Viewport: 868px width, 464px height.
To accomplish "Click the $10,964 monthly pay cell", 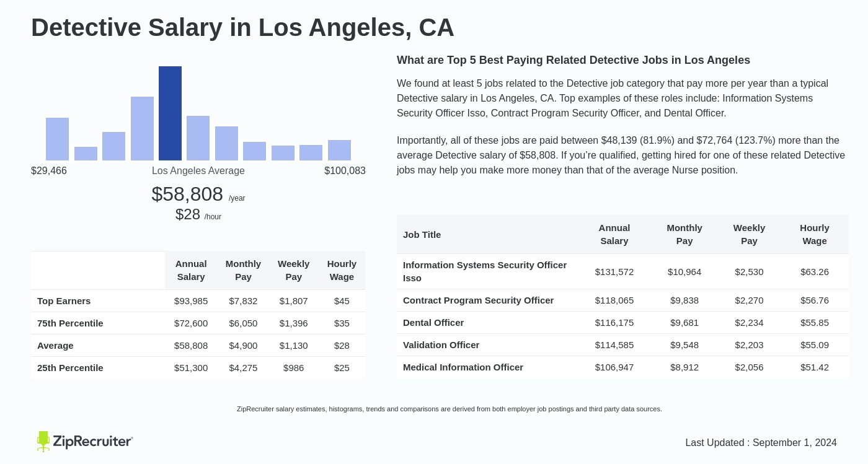I will [x=684, y=272].
